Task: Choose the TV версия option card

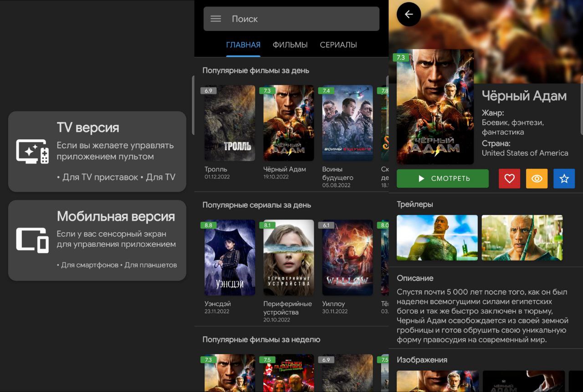Action: coord(97,151)
